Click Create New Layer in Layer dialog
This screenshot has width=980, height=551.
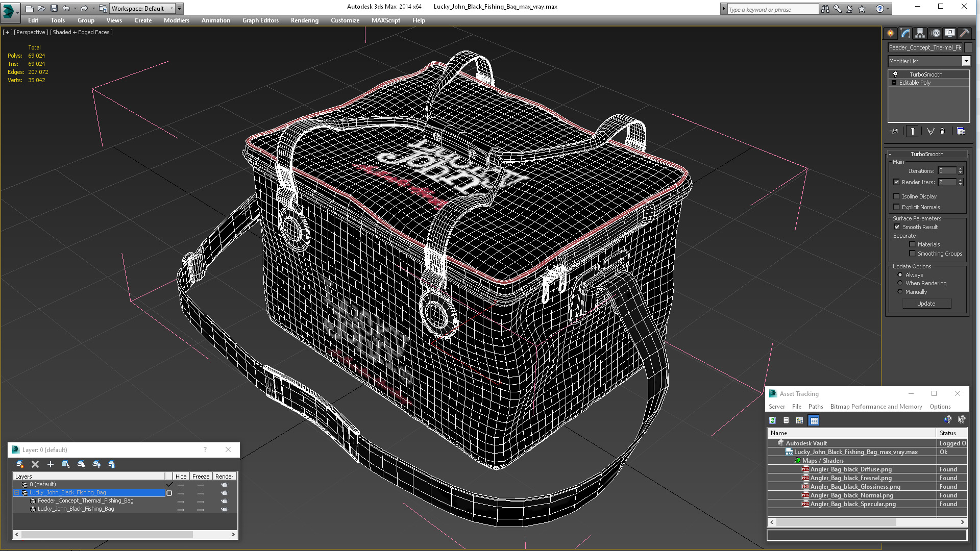pyautogui.click(x=20, y=464)
